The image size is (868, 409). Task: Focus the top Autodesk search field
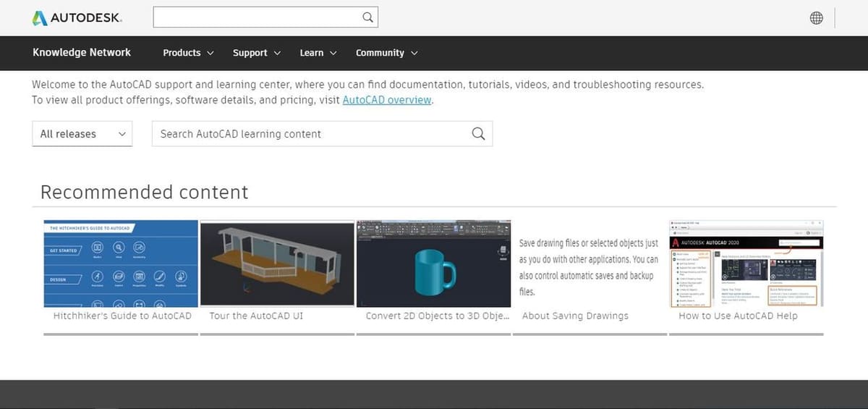click(265, 17)
